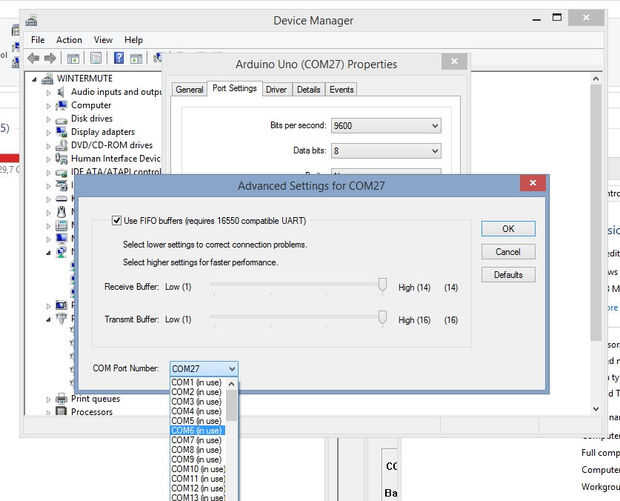
Task: Select COM9 (in use) from list
Action: point(198,459)
